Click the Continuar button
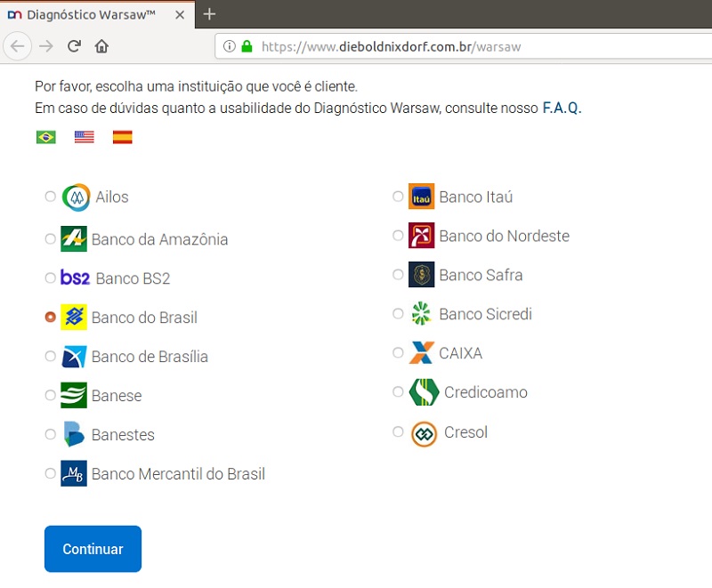712x588 pixels. click(93, 549)
